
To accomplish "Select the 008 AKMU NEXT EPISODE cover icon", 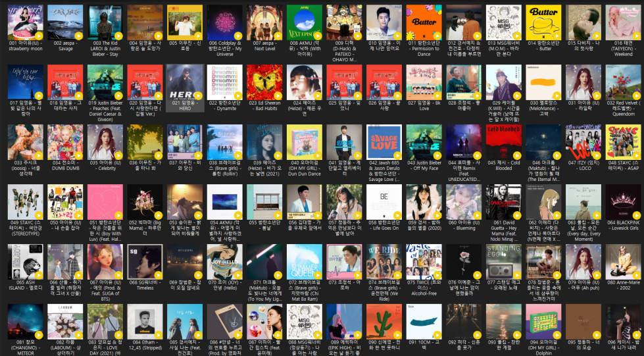I will point(305,22).
